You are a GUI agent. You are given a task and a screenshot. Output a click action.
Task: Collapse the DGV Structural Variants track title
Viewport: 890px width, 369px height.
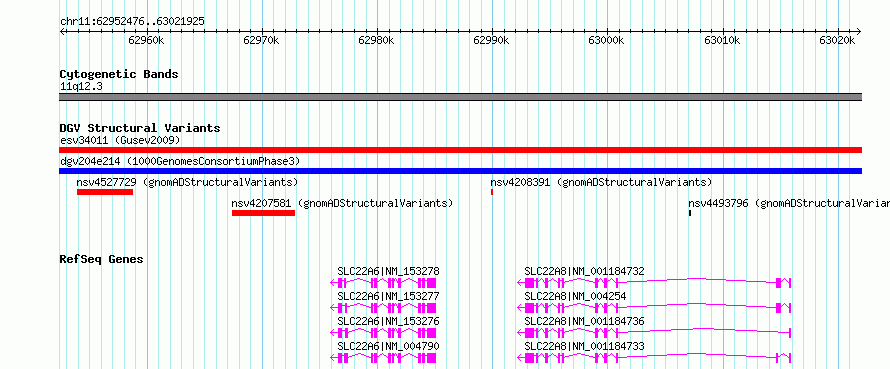[x=140, y=128]
